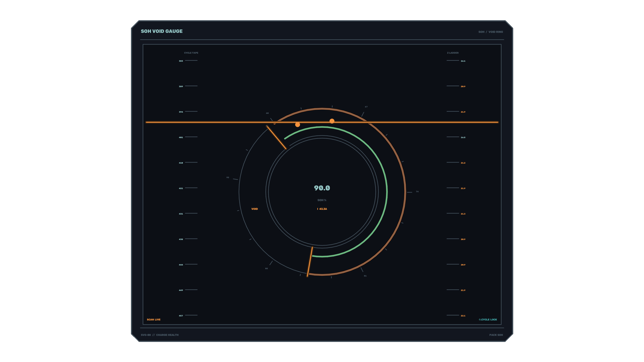Click the SOH / VOID RING header label
Viewport: 644px width, 362px height.
pos(491,32)
